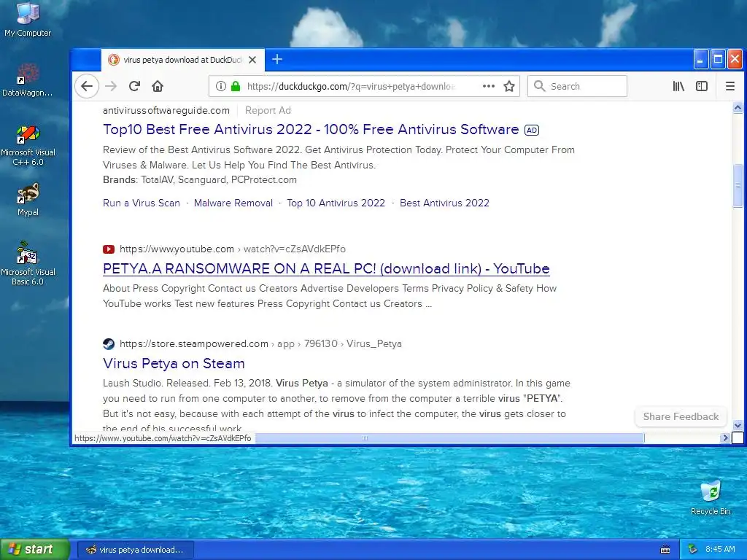The width and height of the screenshot is (747, 560).
Task: Close the virus petya download tab
Action: pos(252,60)
